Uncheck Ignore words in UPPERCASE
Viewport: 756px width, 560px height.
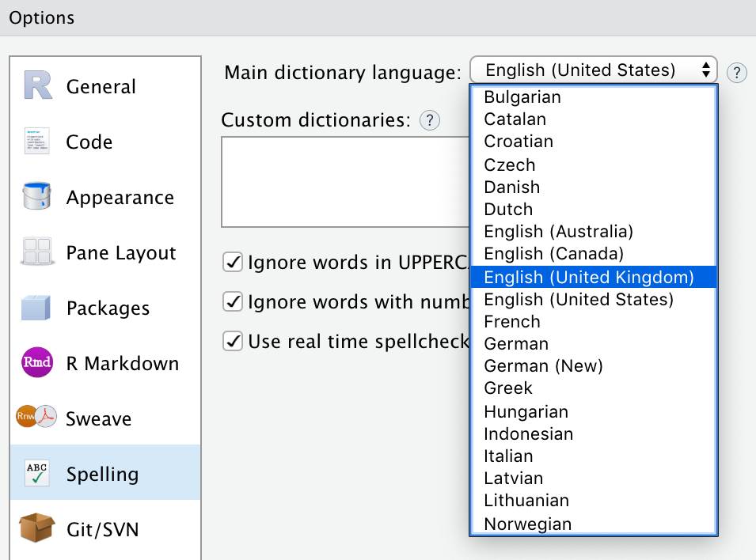233,262
